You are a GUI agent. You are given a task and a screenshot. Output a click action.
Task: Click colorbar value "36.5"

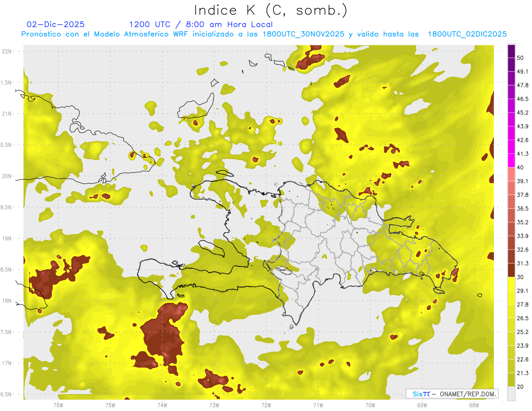523,208
